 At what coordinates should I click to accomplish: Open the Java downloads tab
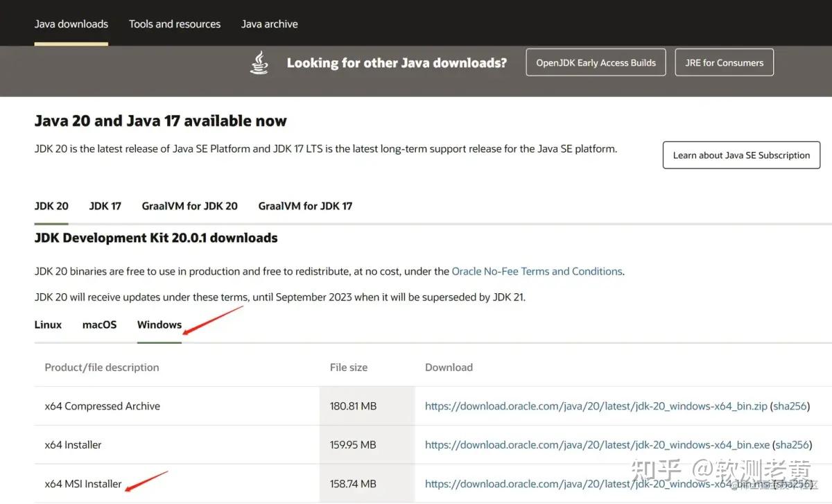71,24
